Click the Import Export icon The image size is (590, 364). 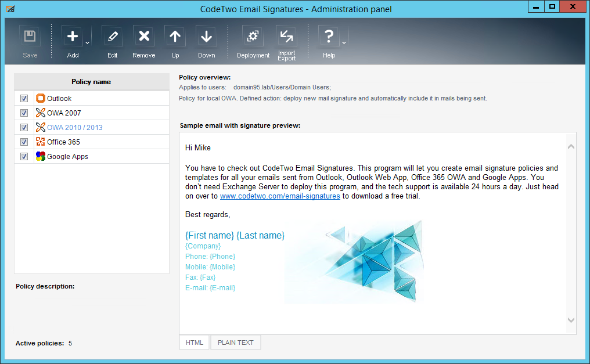coord(286,37)
